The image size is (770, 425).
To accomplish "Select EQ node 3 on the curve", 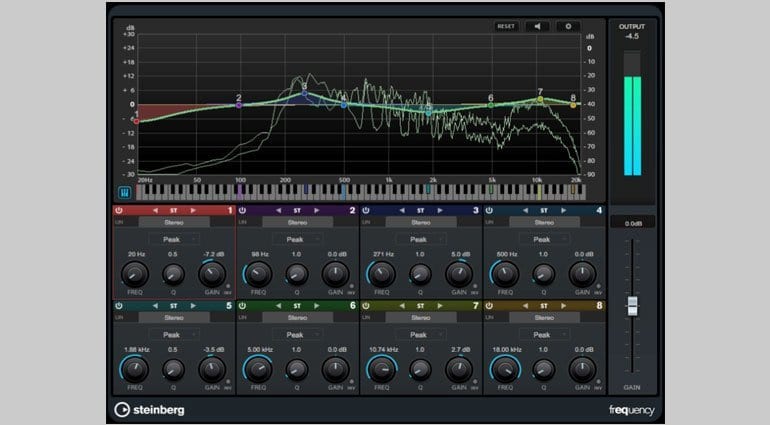I will (304, 93).
